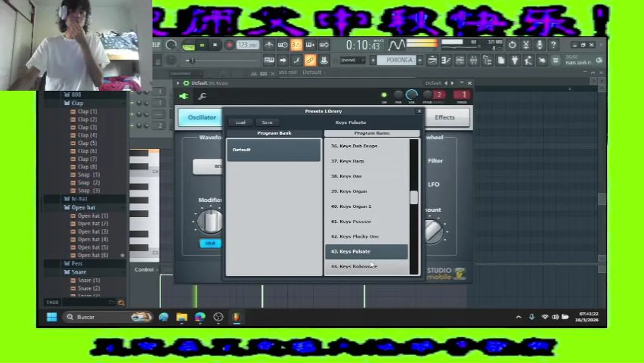Viewport: 644px width, 363px height.
Task: Toggle the highlighted orange countdown icon
Action: [x=296, y=45]
